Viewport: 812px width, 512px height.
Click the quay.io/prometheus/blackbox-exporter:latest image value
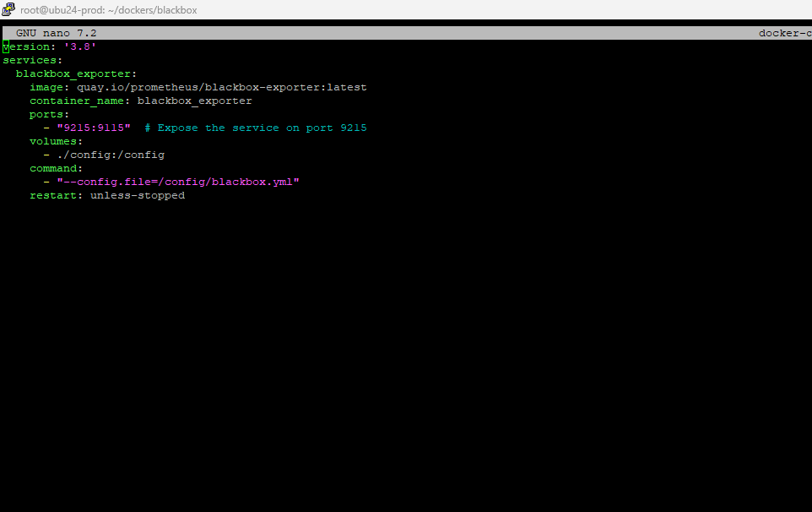tap(222, 87)
